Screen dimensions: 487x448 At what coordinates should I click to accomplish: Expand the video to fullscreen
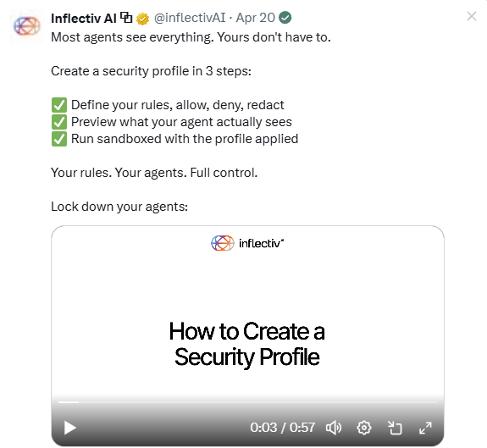(x=425, y=428)
